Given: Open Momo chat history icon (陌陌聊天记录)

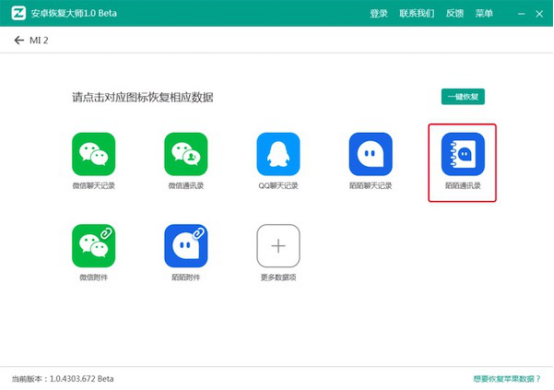Looking at the screenshot, I should click(x=370, y=154).
